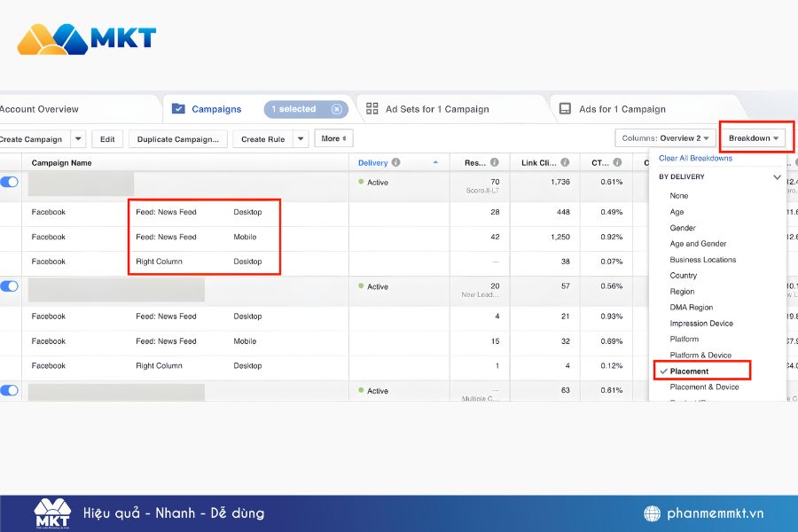Toggle the third campaign switch

pos(10,390)
